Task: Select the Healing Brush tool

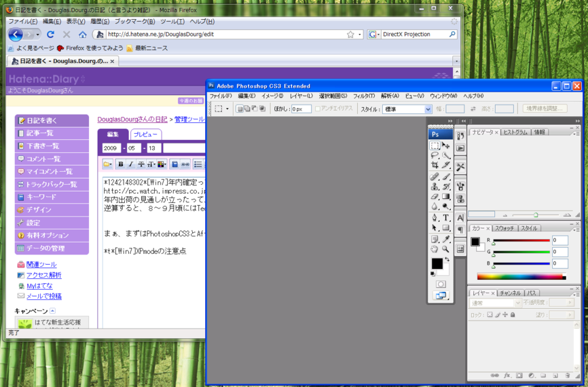Action: tap(435, 177)
